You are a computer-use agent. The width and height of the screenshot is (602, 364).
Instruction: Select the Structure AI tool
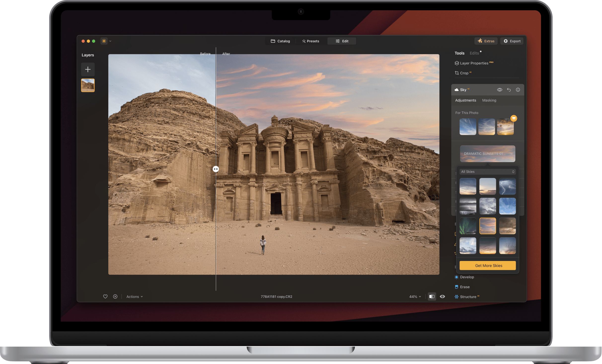coord(469,296)
